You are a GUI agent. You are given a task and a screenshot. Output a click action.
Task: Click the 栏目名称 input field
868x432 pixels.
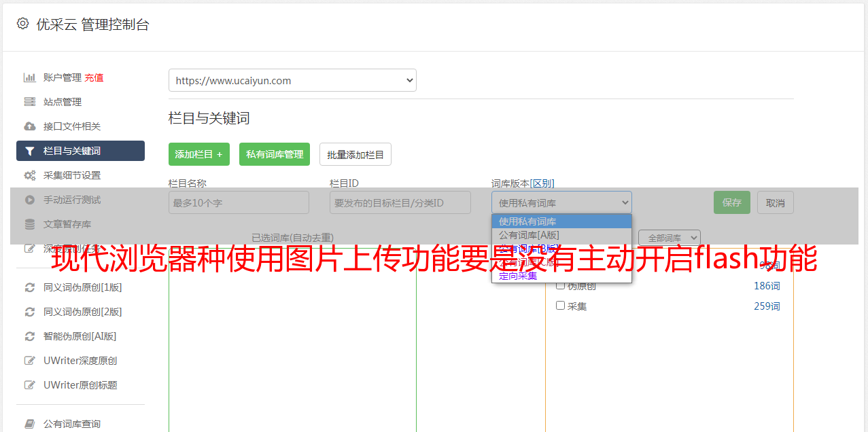tap(239, 202)
